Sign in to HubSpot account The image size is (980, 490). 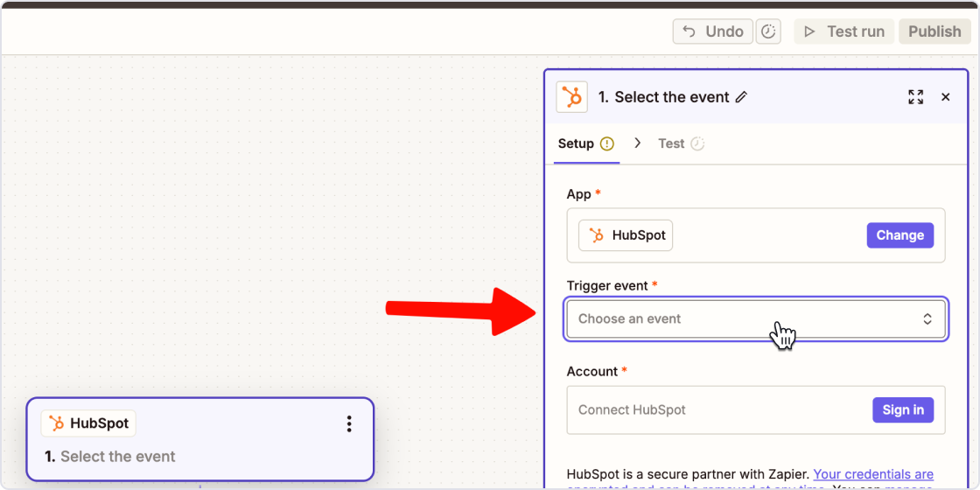(903, 410)
